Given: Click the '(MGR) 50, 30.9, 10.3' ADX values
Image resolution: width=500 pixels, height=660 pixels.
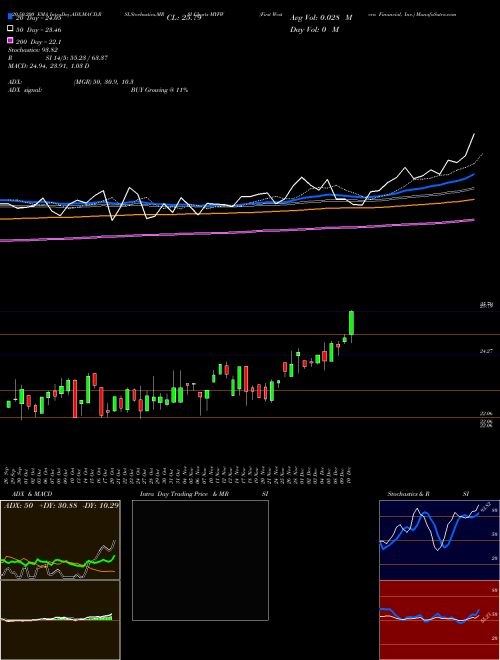Looking at the screenshot, I should point(104,82).
